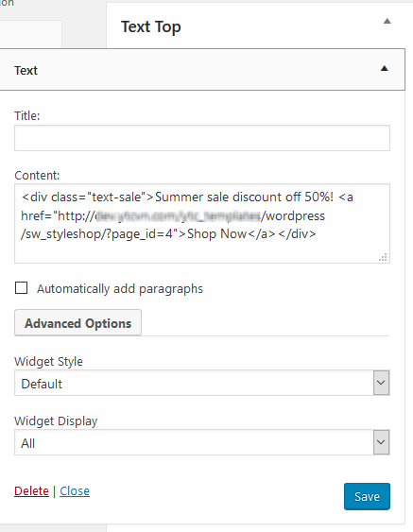
Task: Click the Advanced Options button
Action: pos(77,322)
